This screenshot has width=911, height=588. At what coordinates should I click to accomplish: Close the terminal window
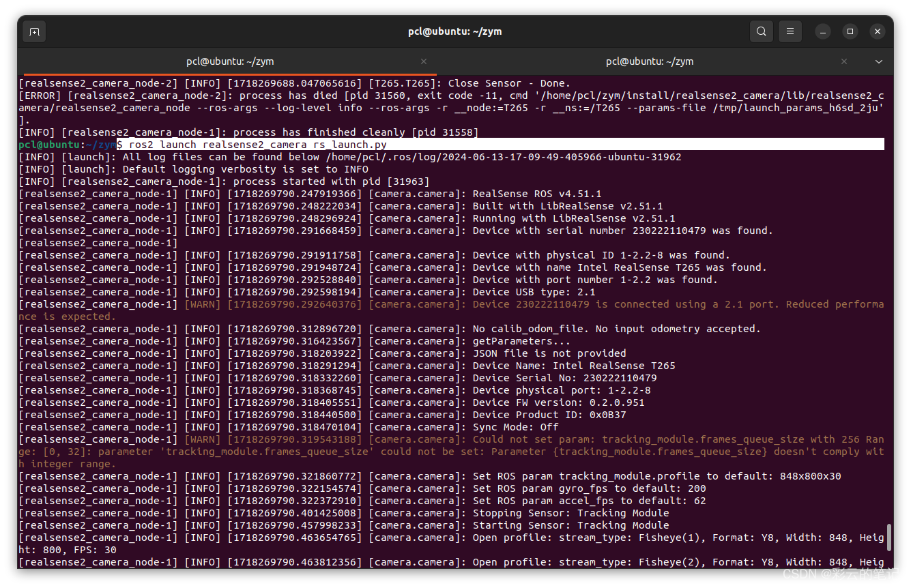[x=877, y=31]
